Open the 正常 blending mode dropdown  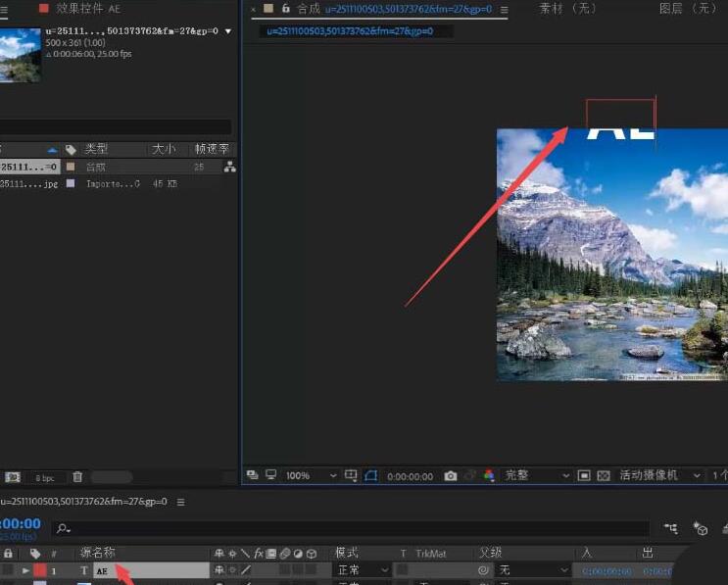coord(357,570)
